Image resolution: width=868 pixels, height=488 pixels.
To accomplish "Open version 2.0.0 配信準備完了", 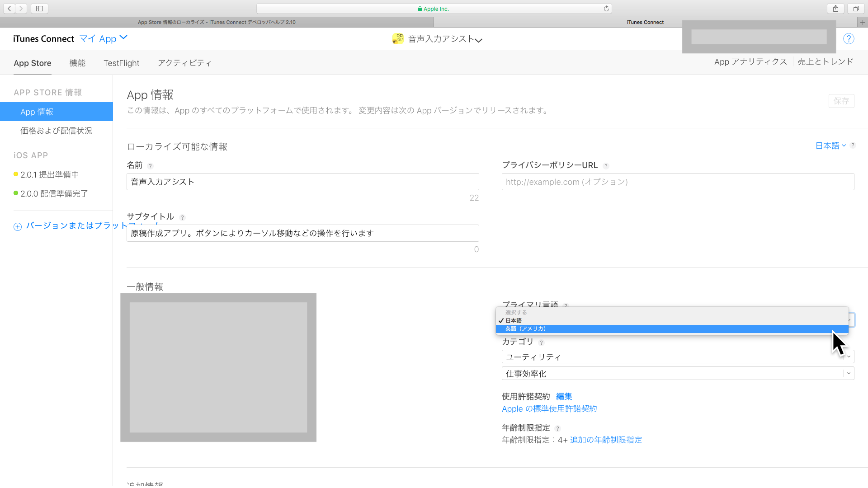I will (x=54, y=193).
